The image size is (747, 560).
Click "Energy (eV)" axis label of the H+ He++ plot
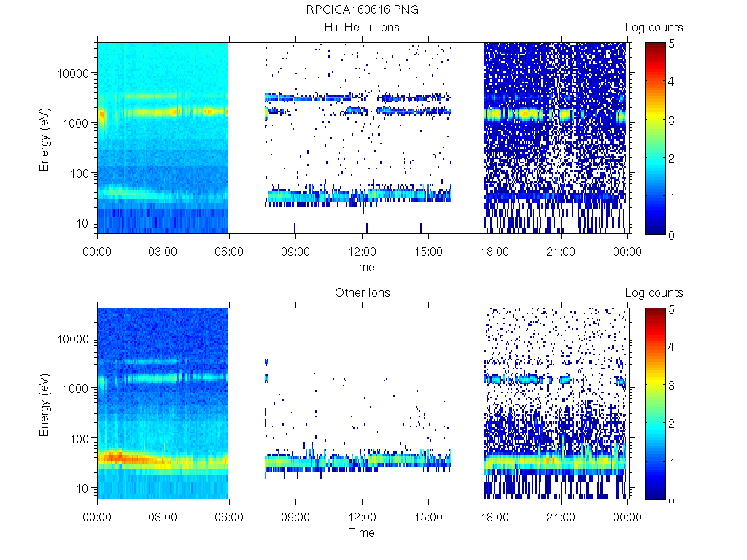click(x=44, y=140)
